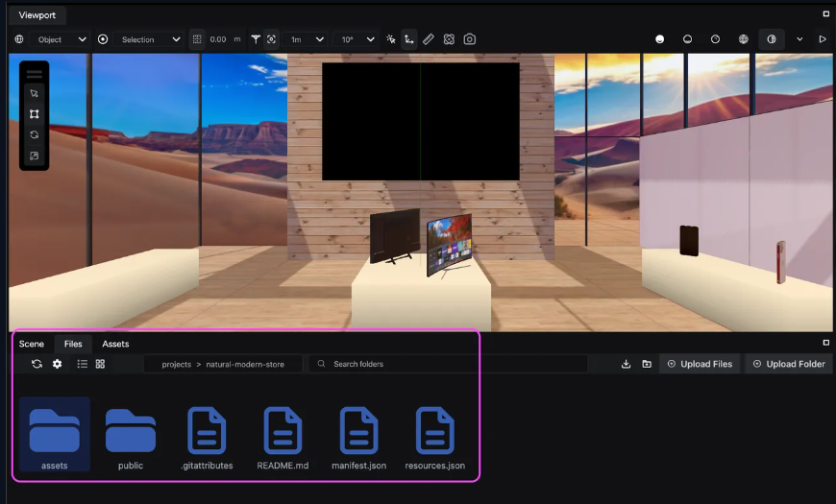836x504 pixels.
Task: Select the ruler measure tool
Action: pos(429,39)
